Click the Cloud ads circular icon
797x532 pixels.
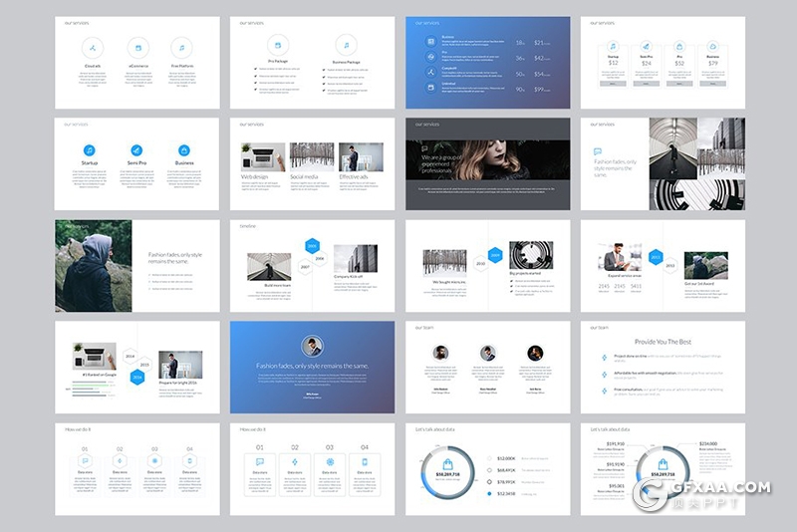(92, 47)
